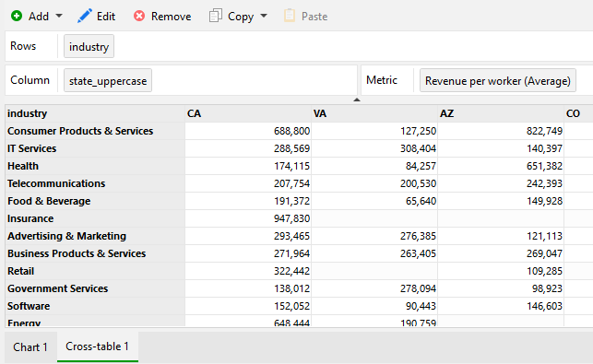
Task: Click the Paste clipboard icon
Action: tap(290, 16)
